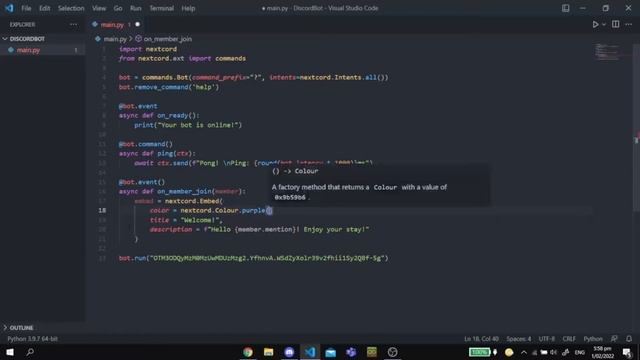Image resolution: width=640 pixels, height=360 pixels.
Task: Open the Windows action center
Action: pyautogui.click(x=627, y=352)
